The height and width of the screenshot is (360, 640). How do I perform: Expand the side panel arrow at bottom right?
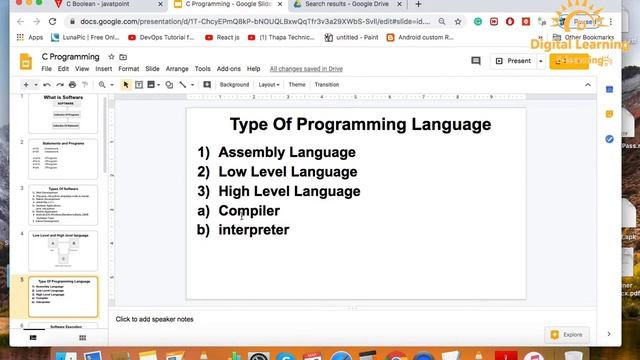tap(609, 334)
